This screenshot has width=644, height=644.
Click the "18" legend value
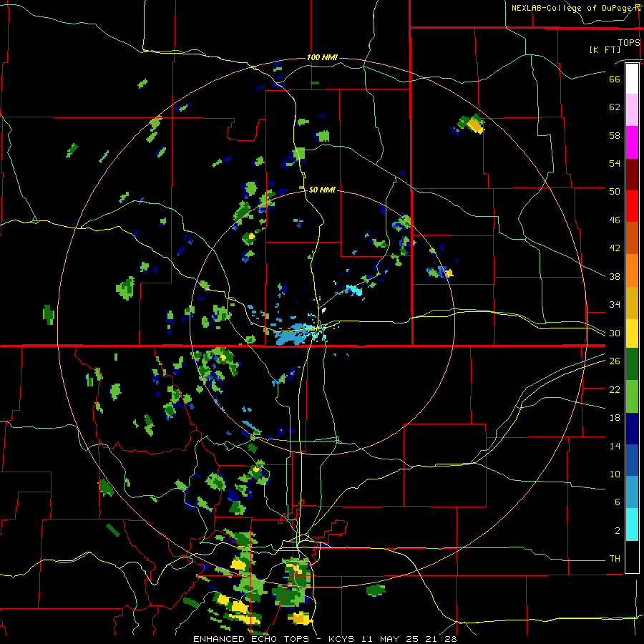click(x=615, y=418)
